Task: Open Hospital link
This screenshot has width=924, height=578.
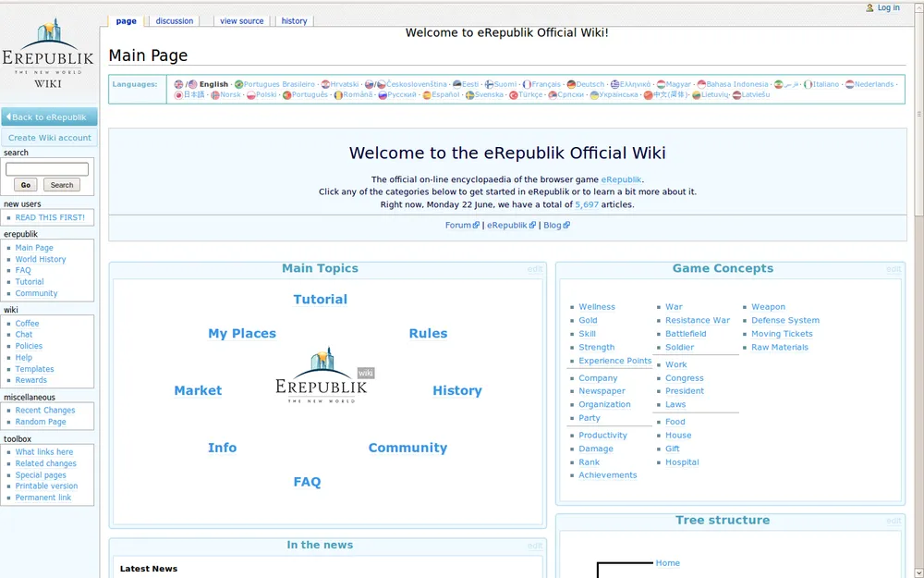Action: click(683, 461)
